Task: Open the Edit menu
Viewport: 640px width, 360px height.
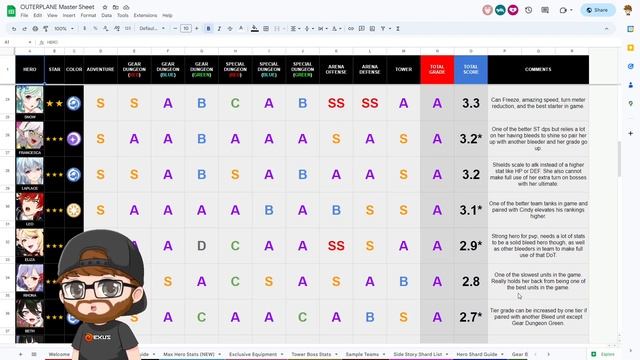Action: 38,15
